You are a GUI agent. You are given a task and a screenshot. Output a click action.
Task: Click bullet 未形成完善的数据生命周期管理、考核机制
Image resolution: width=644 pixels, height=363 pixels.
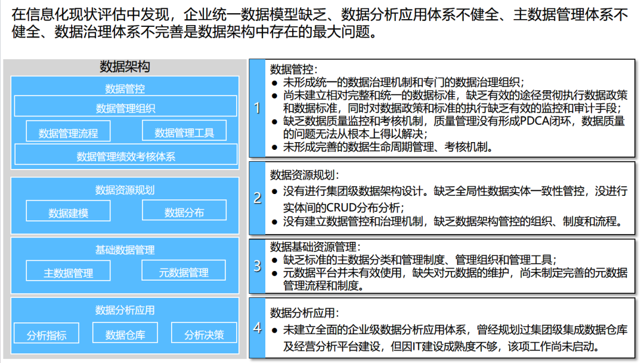(x=388, y=147)
